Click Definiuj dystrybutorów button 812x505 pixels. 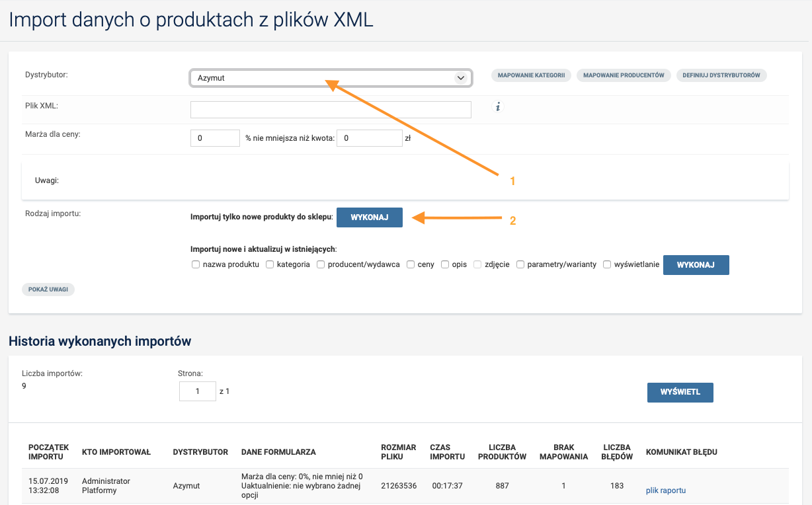(721, 75)
